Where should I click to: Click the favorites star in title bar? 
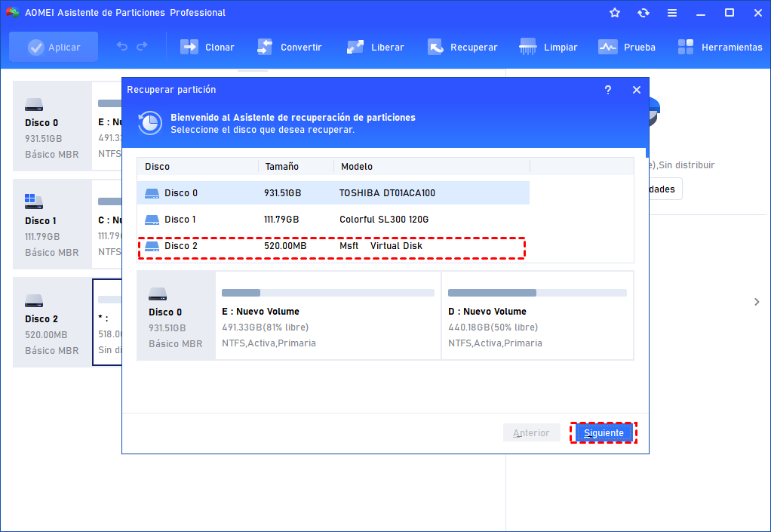615,13
